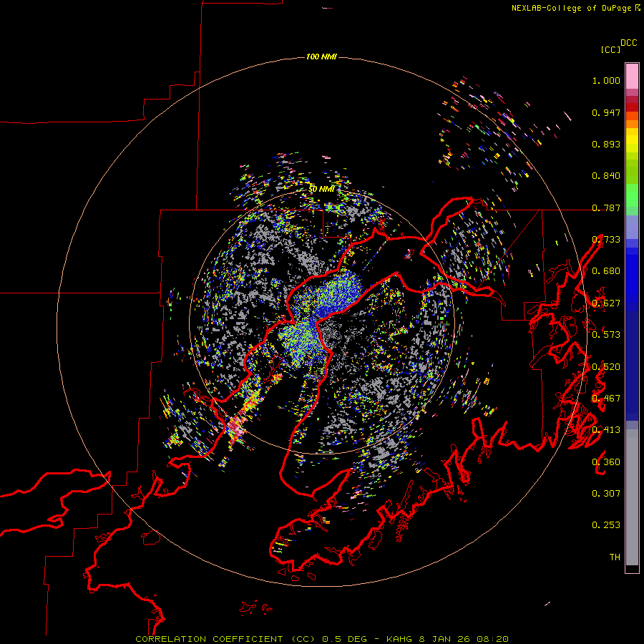
Task: Pick the gray segment of the color bar
Action: tap(632, 497)
